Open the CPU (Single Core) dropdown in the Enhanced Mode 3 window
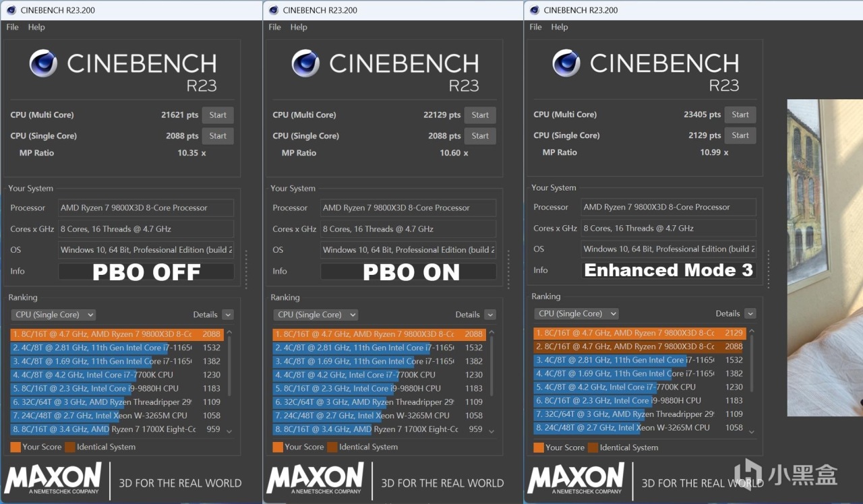This screenshot has width=863, height=504. coord(576,313)
